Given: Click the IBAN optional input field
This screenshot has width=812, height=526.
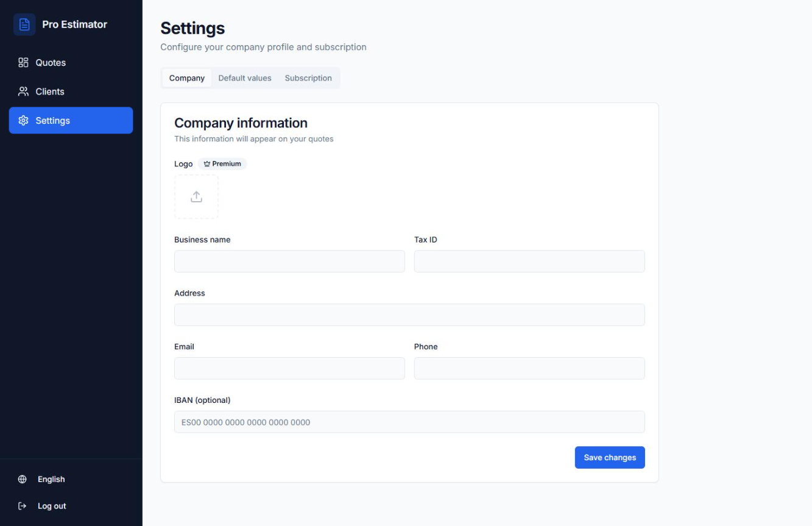Looking at the screenshot, I should (409, 422).
